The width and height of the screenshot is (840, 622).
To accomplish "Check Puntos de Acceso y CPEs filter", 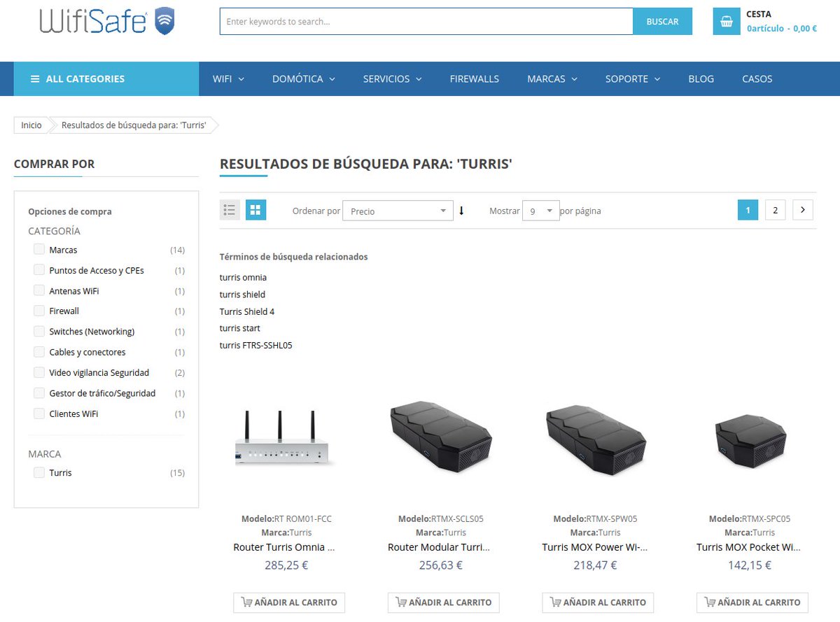I will click(39, 270).
